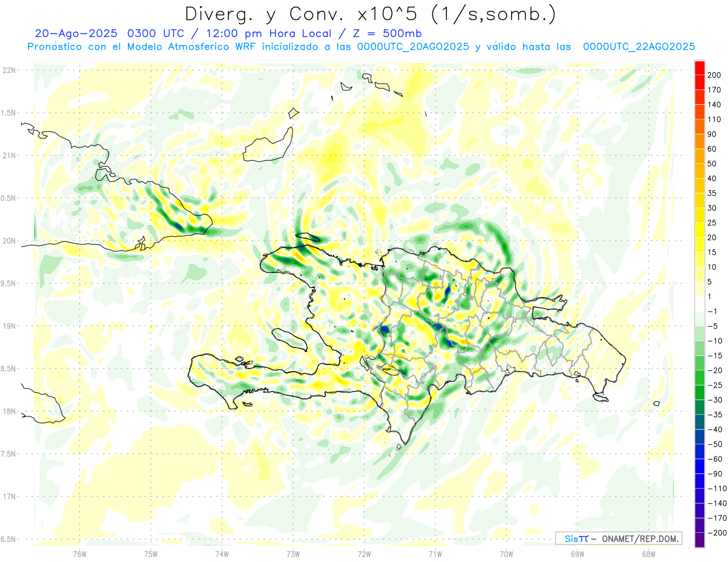This screenshot has width=728, height=562.
Task: Click the '-50' color scale value
Action: click(x=715, y=444)
